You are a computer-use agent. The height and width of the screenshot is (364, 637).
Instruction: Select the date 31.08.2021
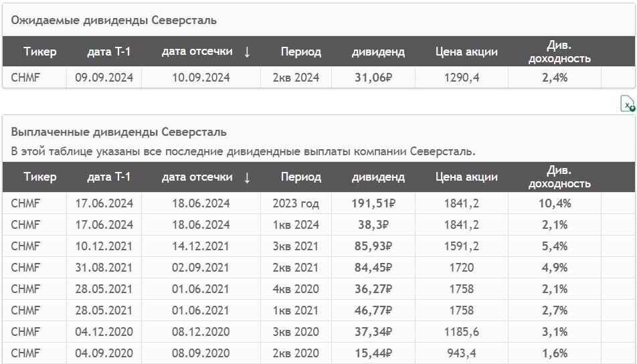click(x=104, y=268)
